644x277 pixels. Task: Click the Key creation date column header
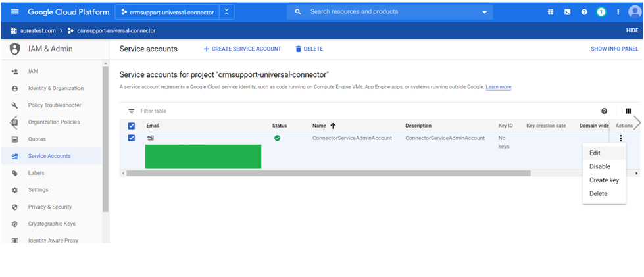point(546,126)
